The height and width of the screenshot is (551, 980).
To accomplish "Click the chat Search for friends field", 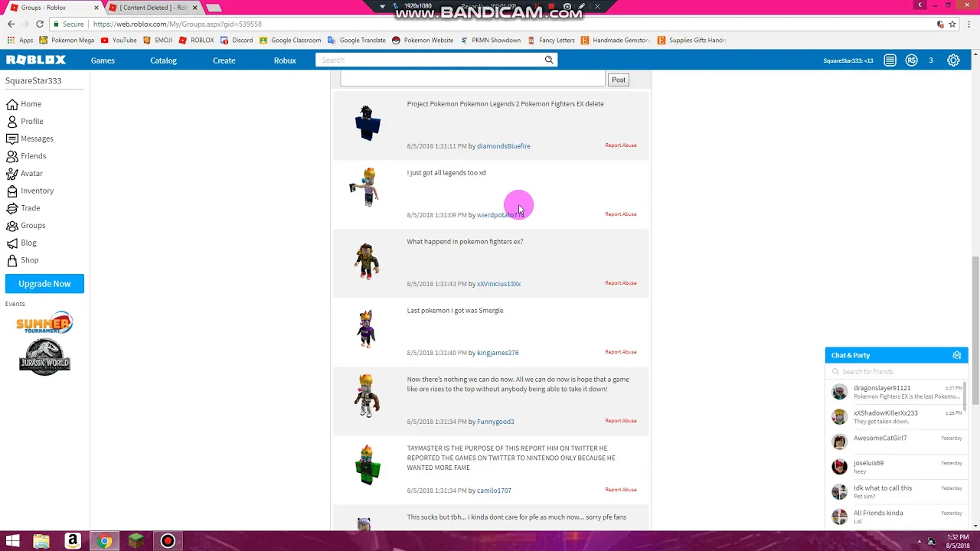I will 896,371.
